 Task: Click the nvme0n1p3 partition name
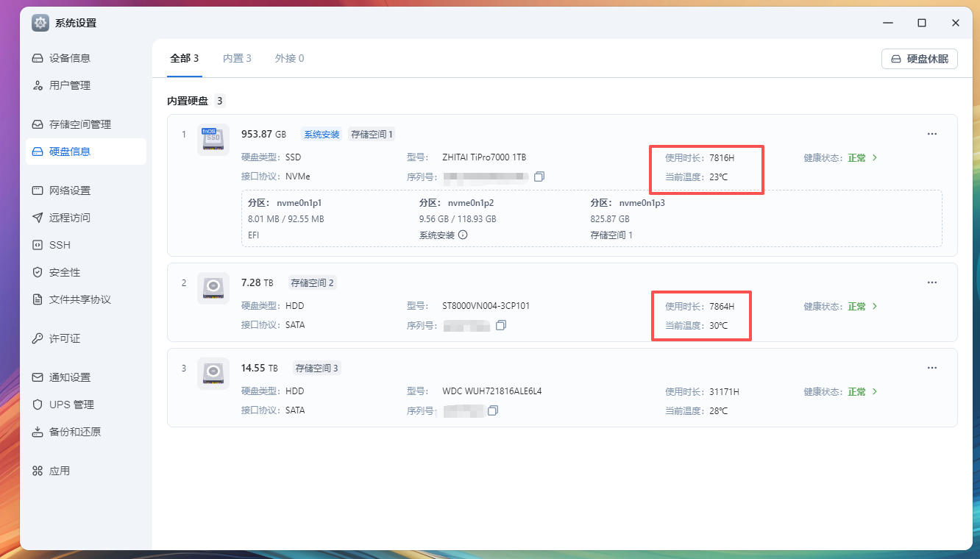tap(642, 202)
